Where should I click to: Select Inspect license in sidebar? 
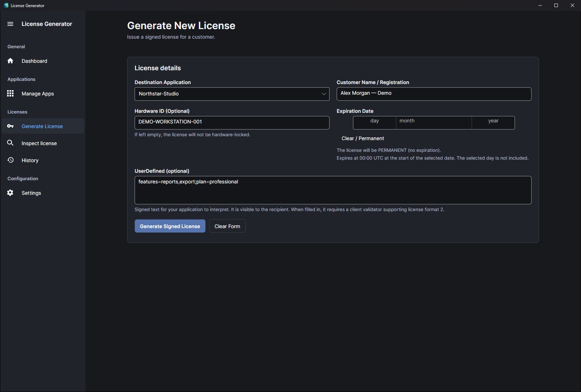coord(43,143)
